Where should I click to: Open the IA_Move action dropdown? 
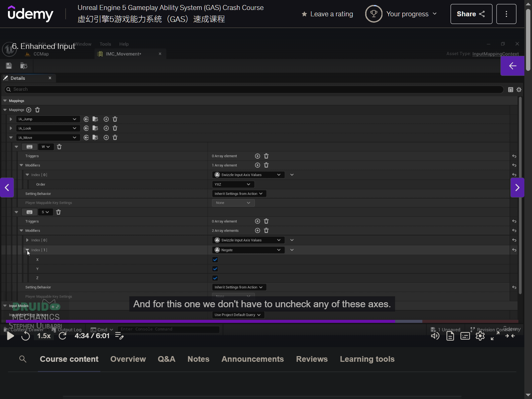click(x=48, y=138)
